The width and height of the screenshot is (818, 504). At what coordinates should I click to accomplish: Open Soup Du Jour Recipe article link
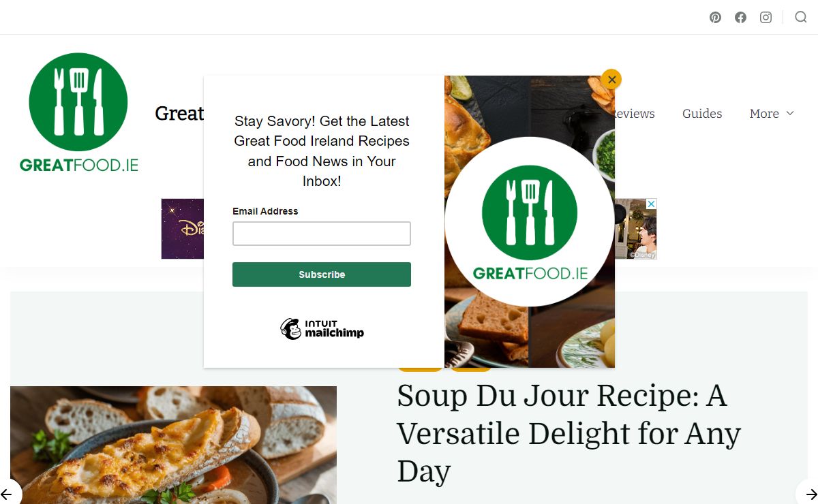[x=569, y=433]
